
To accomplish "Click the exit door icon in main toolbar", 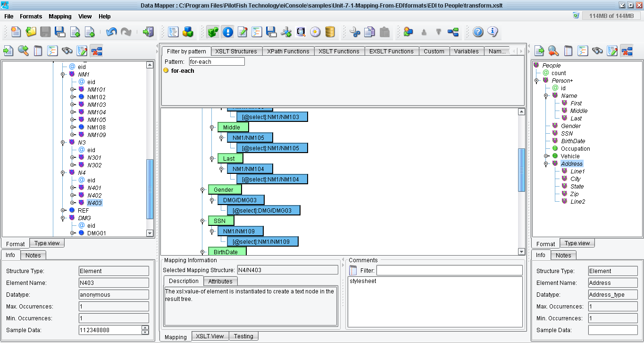I will point(148,32).
